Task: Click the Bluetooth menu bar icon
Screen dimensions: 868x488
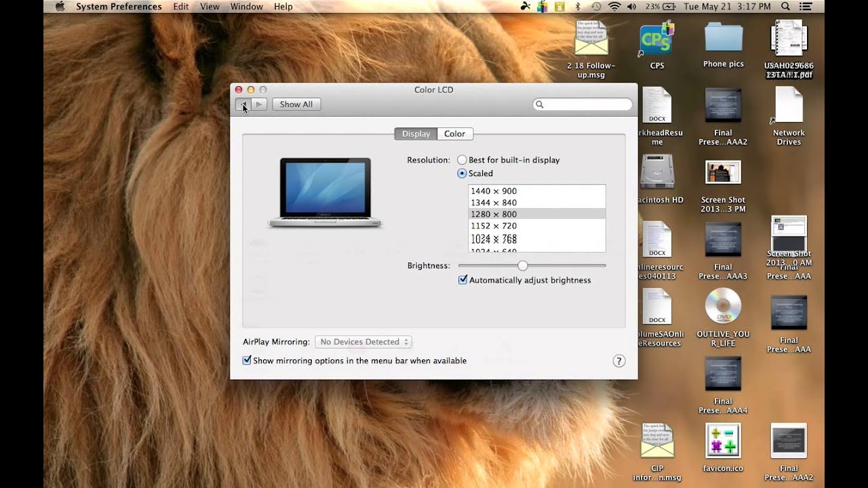Action: point(578,7)
